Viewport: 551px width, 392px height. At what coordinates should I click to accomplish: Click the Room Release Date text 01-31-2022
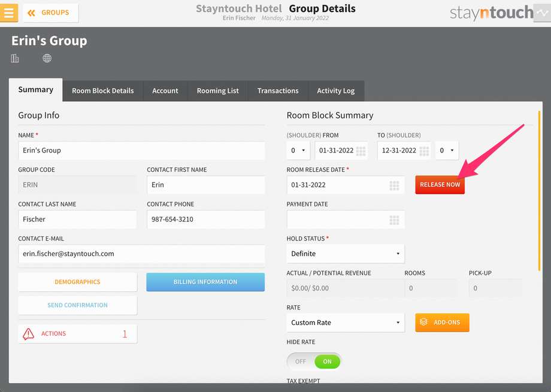click(x=308, y=185)
